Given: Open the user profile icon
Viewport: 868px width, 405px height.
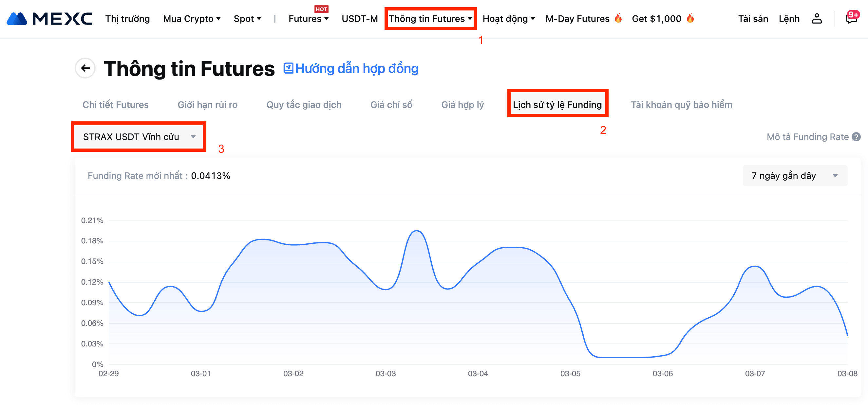Looking at the screenshot, I should click(x=817, y=19).
